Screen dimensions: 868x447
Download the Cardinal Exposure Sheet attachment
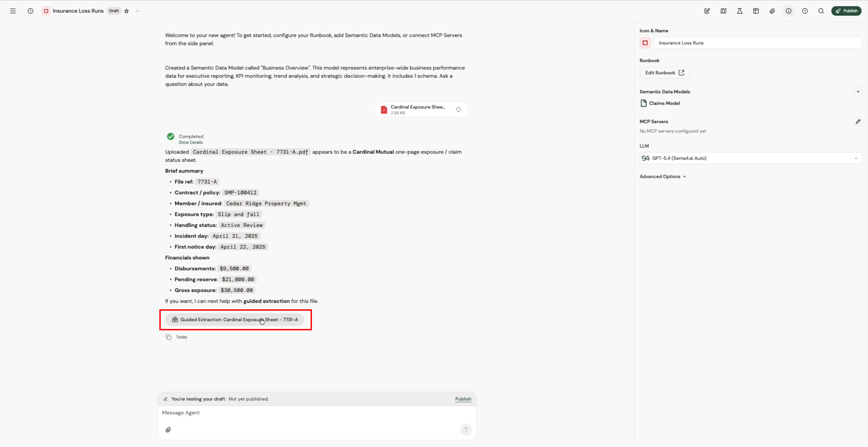point(458,110)
